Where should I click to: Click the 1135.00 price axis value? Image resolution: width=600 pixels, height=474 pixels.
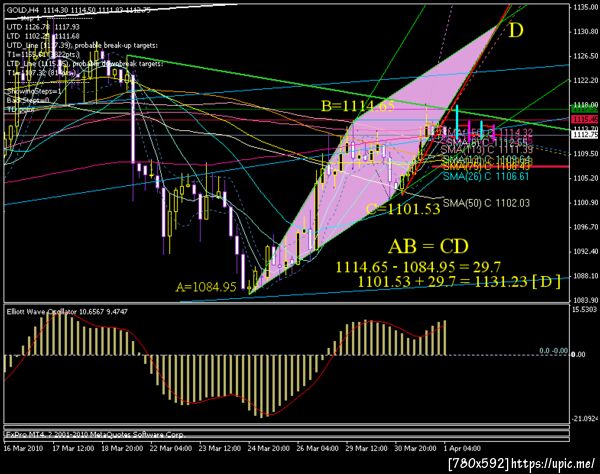point(585,8)
